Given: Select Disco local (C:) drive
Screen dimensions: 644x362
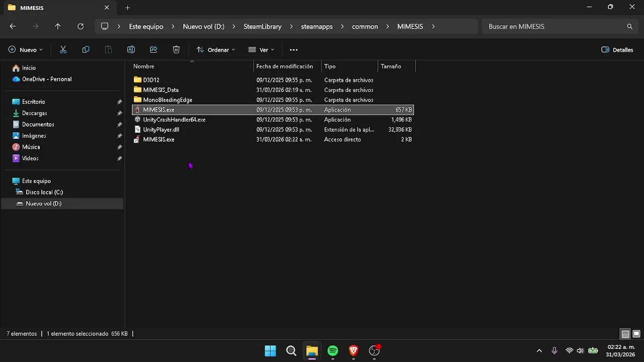Looking at the screenshot, I should click(x=44, y=193).
